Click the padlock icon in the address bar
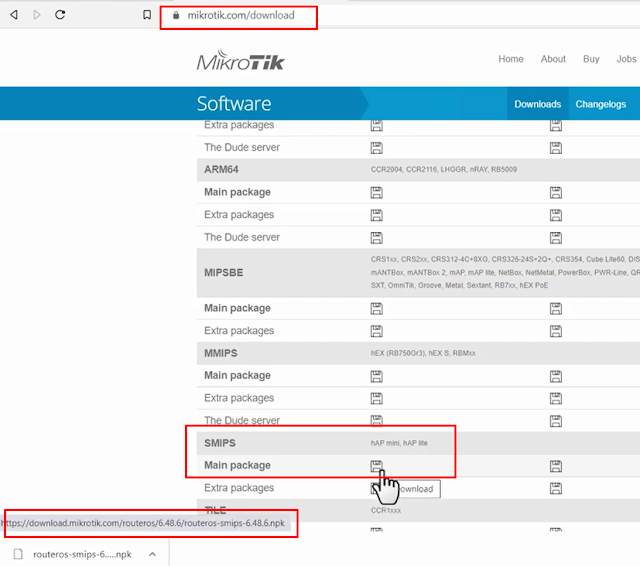The image size is (640, 566). [x=176, y=15]
